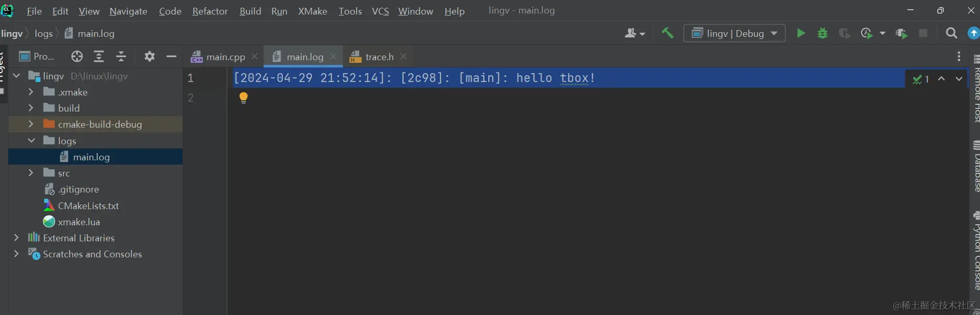Open the Window menu
The width and height of the screenshot is (980, 315).
coord(416,11)
